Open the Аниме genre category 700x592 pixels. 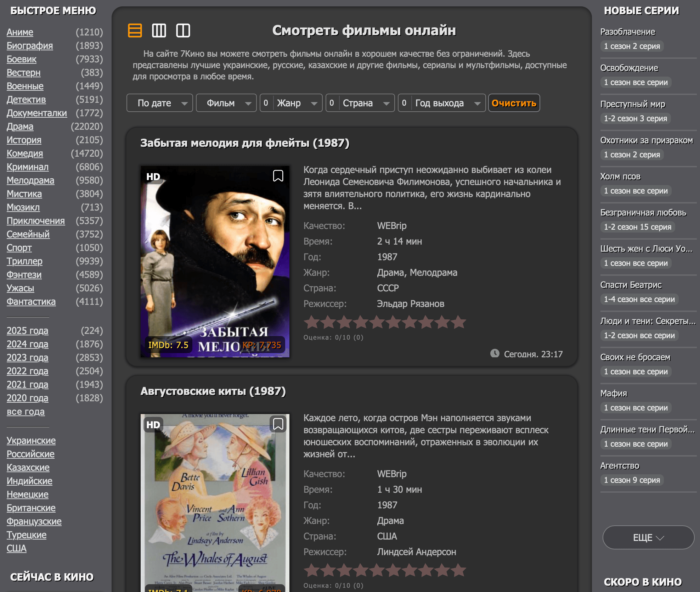click(x=20, y=32)
